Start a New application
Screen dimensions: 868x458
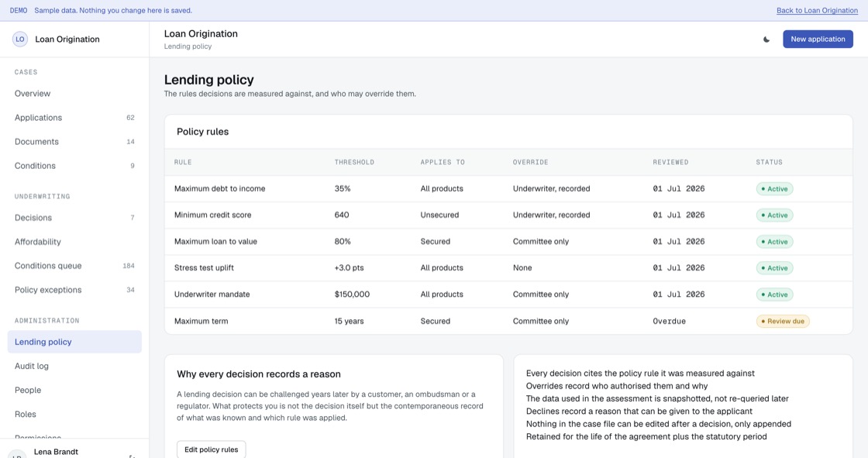tap(818, 40)
